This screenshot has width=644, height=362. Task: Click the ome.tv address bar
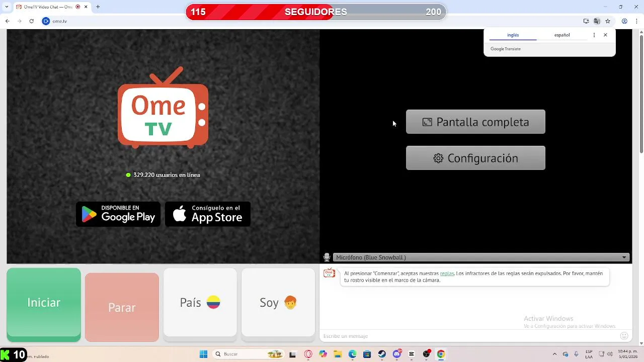312,21
